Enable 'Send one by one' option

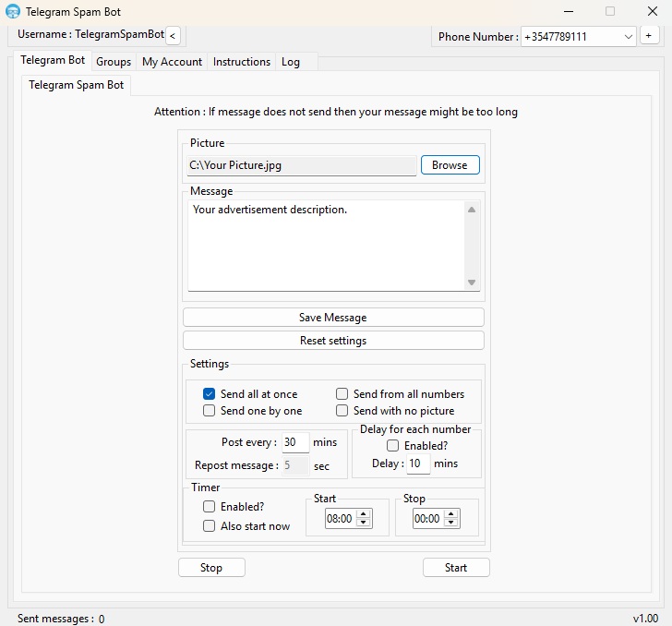(x=210, y=411)
